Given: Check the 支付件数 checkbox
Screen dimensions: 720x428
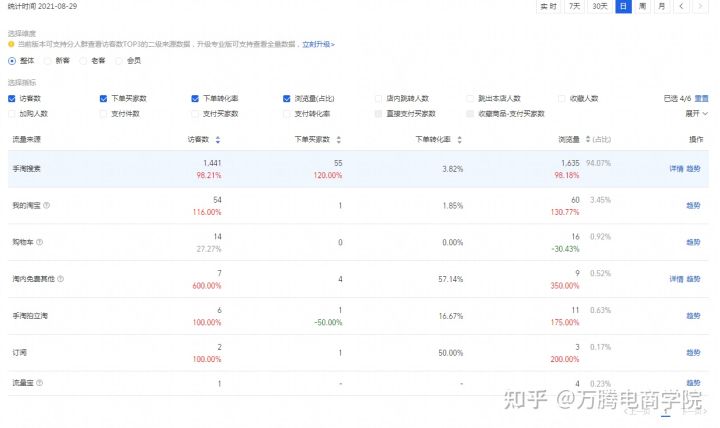Looking at the screenshot, I should pos(103,113).
